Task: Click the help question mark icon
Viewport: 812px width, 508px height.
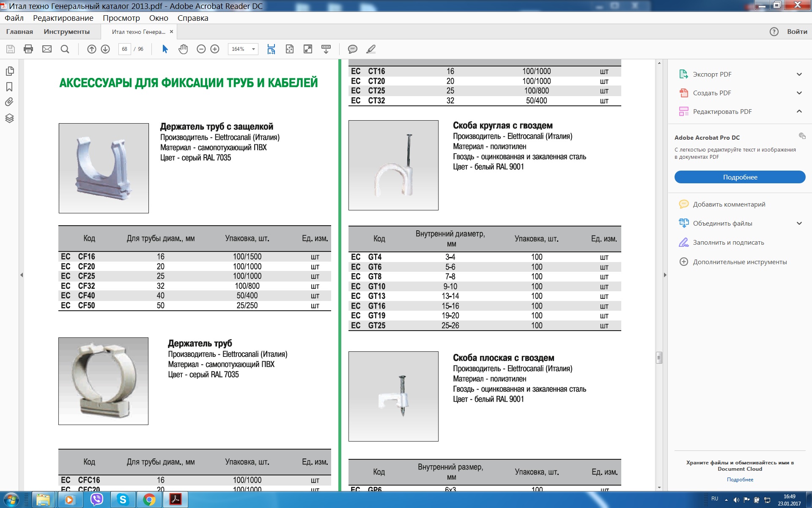Action: click(x=774, y=32)
